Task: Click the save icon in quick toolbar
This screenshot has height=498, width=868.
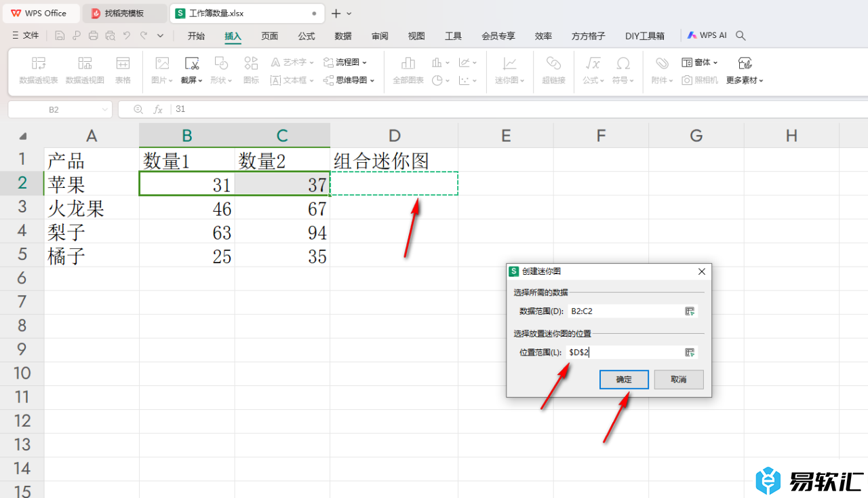Action: tap(60, 35)
